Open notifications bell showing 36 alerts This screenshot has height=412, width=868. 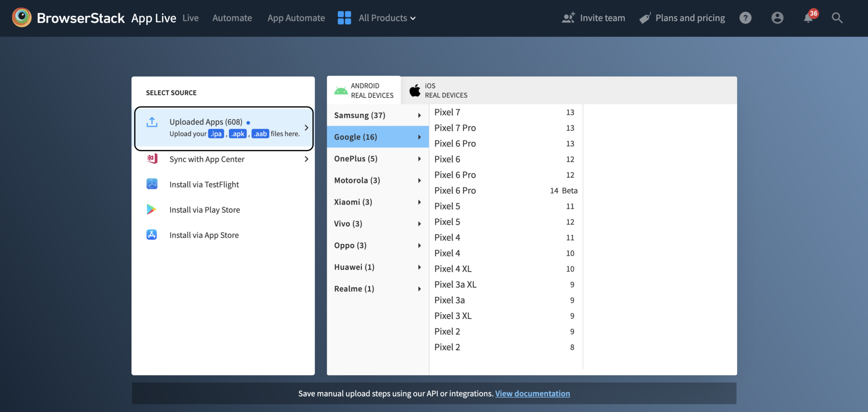809,19
